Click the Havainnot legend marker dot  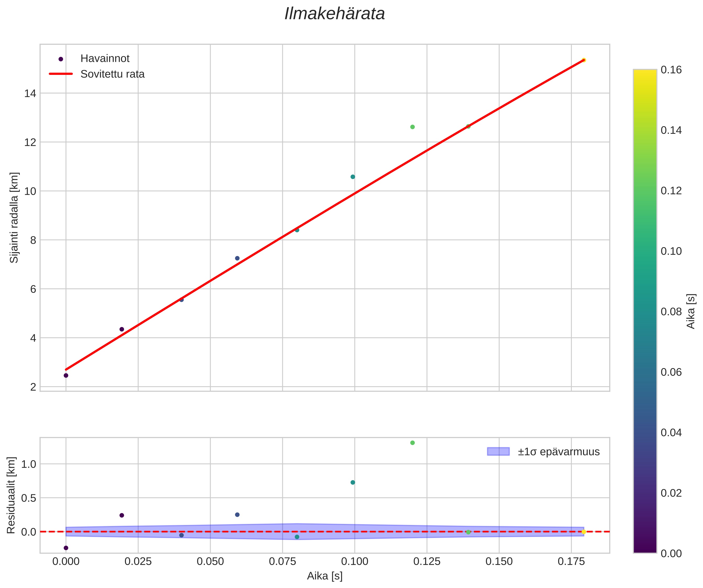[x=61, y=59]
